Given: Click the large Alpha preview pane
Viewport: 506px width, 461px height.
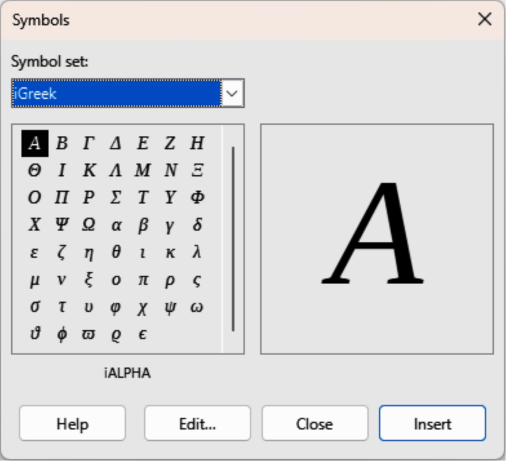Looking at the screenshot, I should [377, 239].
